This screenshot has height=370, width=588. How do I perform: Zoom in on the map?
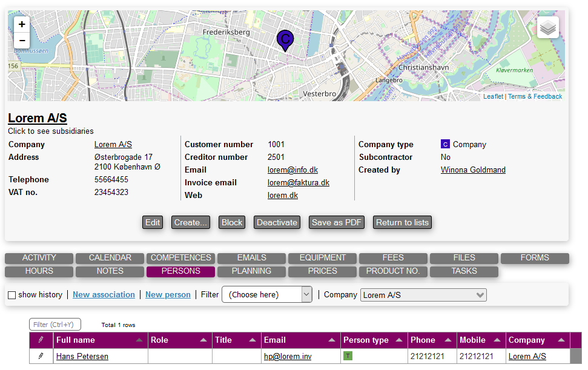tap(22, 25)
